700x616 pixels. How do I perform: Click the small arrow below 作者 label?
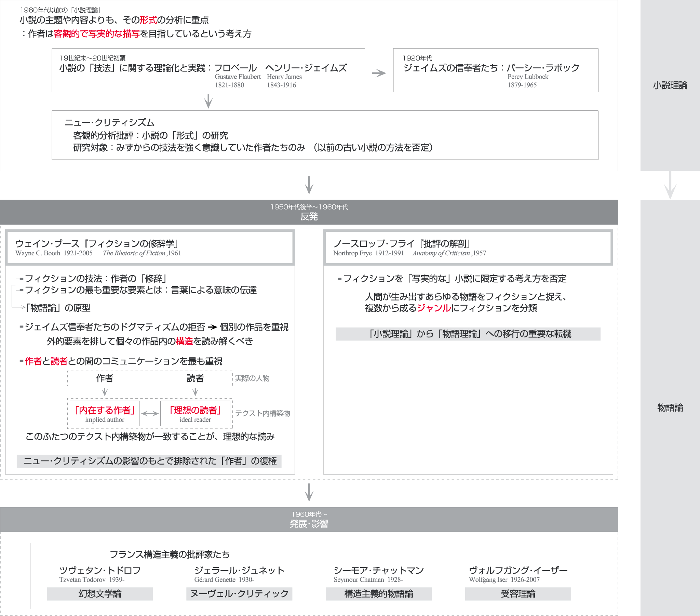point(105,392)
